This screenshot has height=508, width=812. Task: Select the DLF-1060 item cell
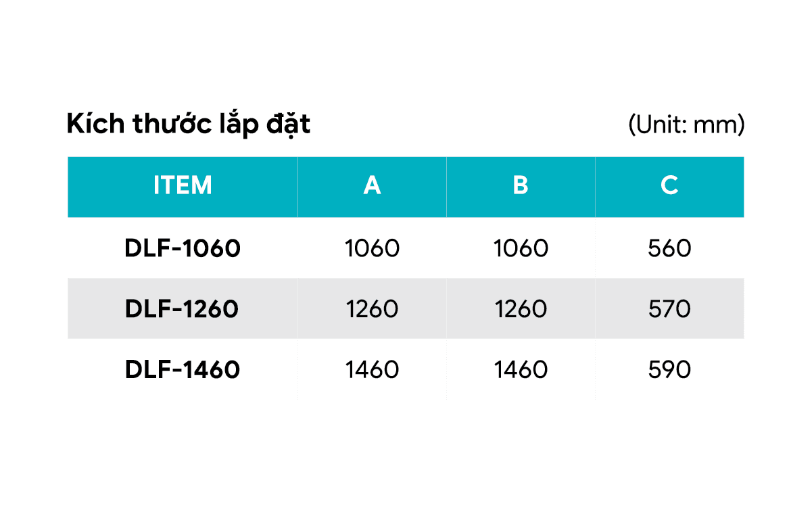tap(183, 249)
